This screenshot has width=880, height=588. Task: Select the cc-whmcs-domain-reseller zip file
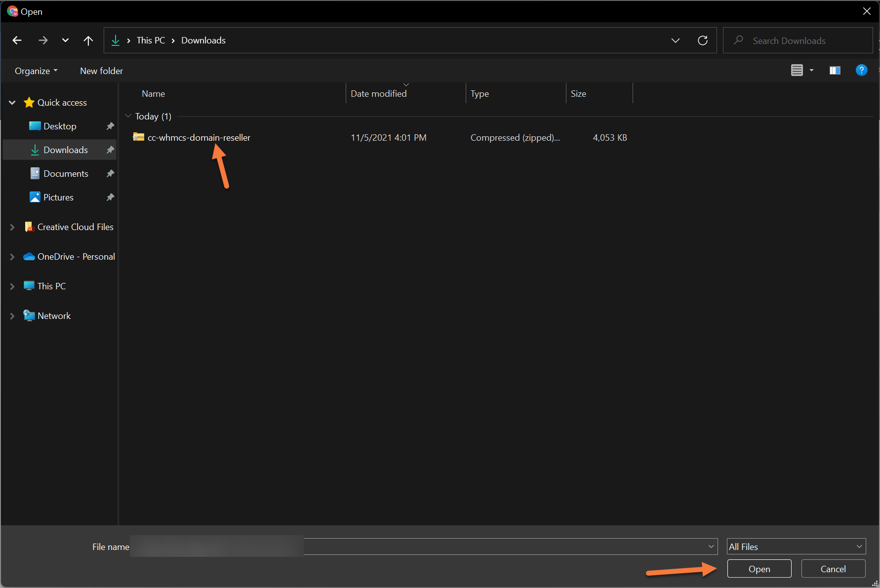coord(199,138)
